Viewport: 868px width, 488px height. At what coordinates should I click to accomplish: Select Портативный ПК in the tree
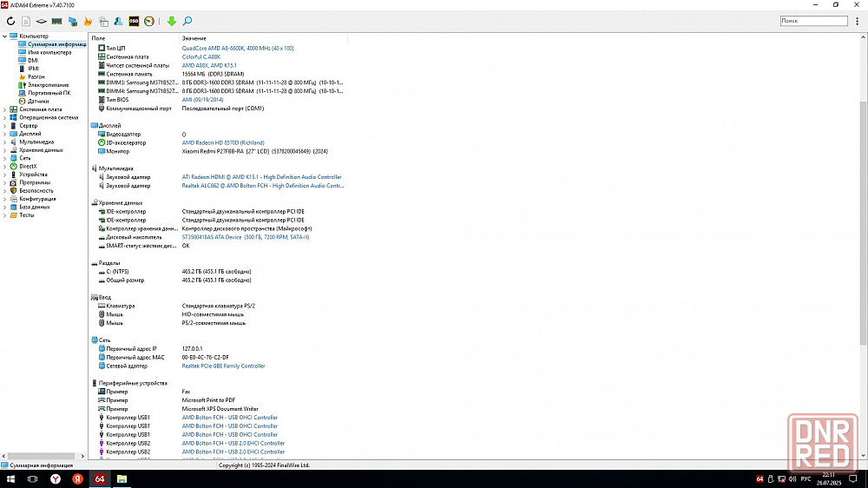pyautogui.click(x=49, y=93)
